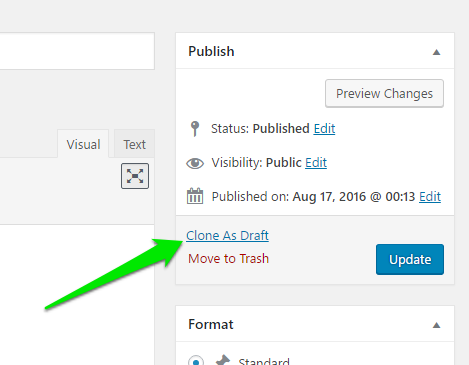Click the Standard format pushpin icon
Image resolution: width=469 pixels, height=365 pixels.
[223, 360]
